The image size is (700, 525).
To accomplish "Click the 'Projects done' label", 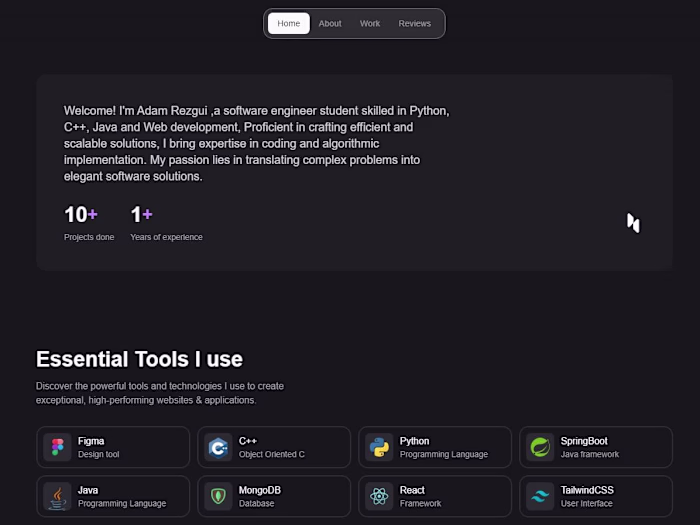I will (89, 237).
